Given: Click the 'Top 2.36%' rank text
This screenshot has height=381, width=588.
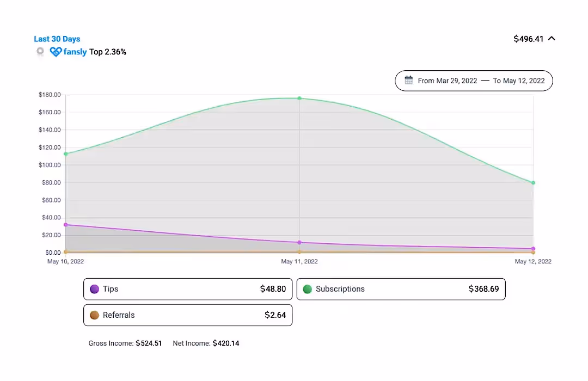Looking at the screenshot, I should tap(108, 52).
